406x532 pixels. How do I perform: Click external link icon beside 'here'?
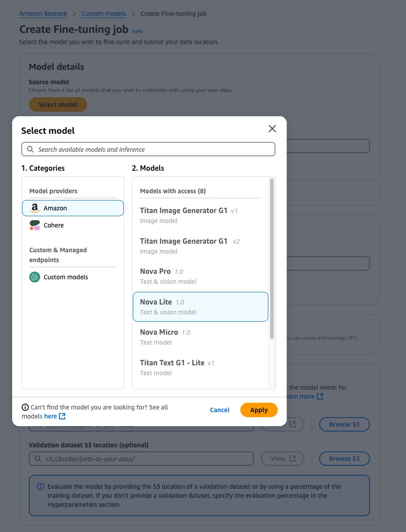[x=62, y=416]
